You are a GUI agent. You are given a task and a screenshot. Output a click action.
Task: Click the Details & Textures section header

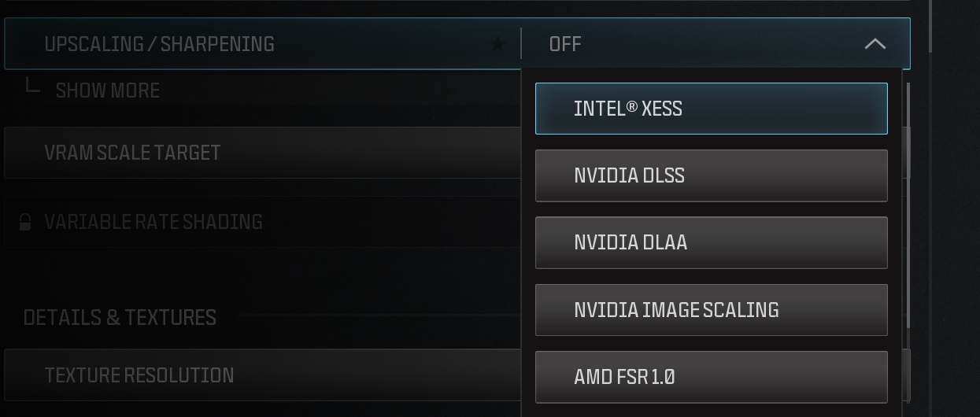pos(120,317)
